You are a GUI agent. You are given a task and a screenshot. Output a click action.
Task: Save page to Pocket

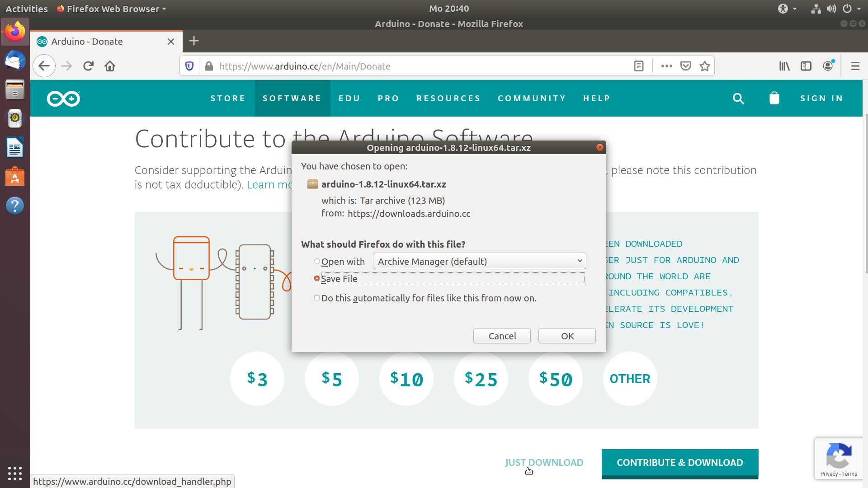[x=686, y=66]
